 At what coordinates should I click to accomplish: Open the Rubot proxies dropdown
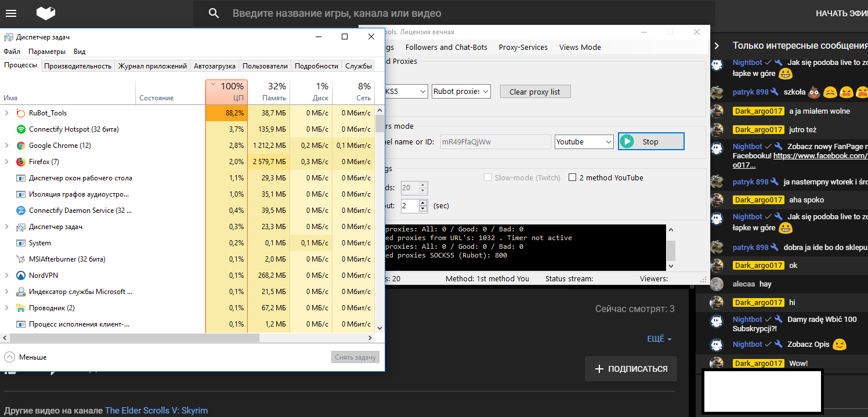click(461, 92)
